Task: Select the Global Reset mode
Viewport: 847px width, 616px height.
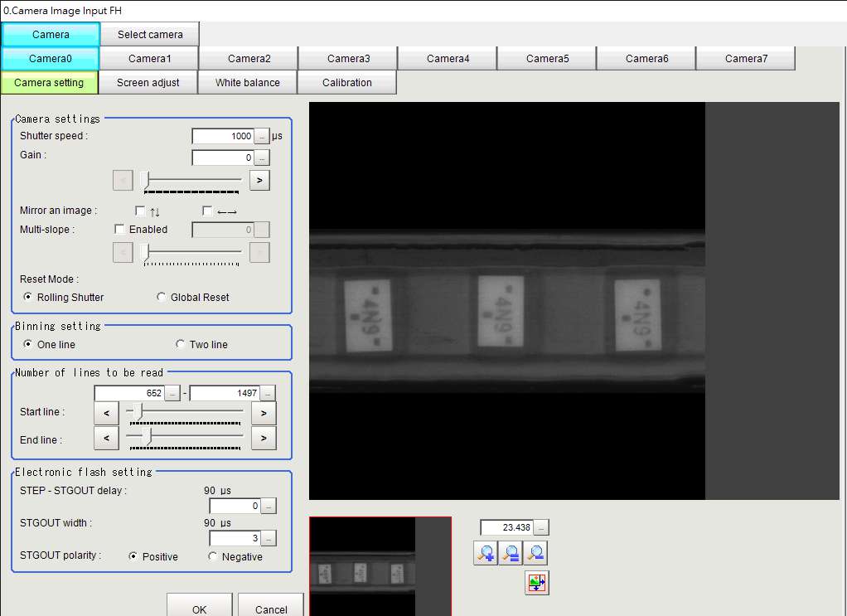Action: point(162,297)
